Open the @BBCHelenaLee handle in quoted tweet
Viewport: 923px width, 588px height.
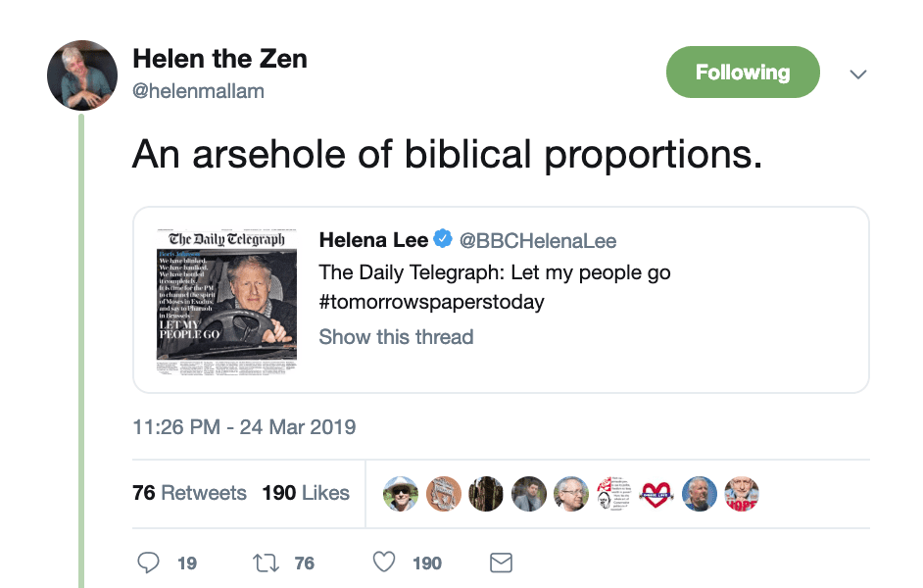pos(538,241)
